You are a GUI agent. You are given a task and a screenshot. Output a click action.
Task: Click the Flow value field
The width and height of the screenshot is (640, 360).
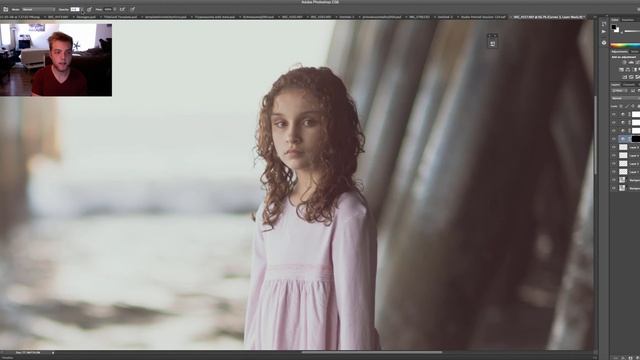(x=108, y=9)
